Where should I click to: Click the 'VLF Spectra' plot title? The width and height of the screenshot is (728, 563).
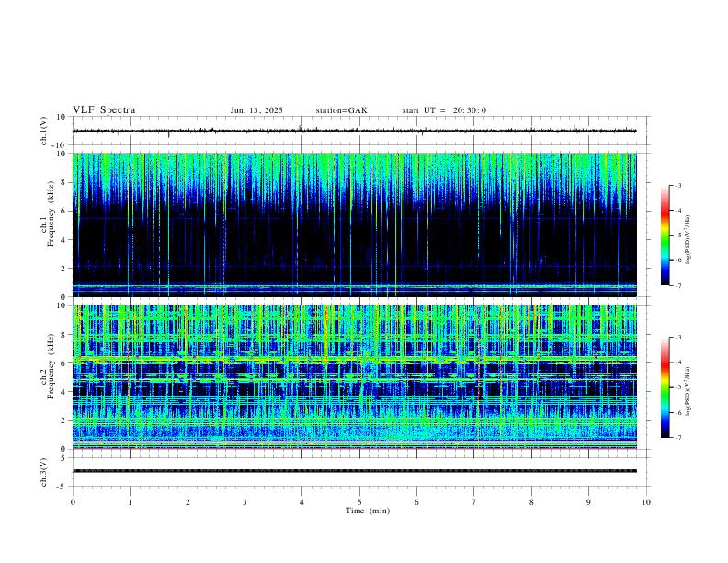(104, 110)
